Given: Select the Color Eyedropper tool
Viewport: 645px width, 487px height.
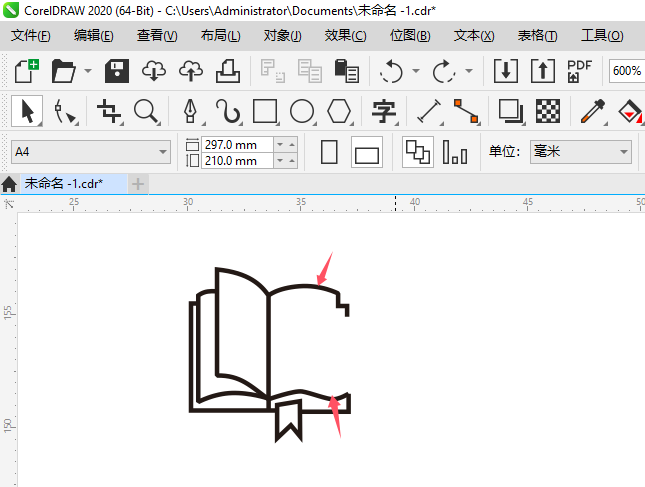Looking at the screenshot, I should 592,111.
